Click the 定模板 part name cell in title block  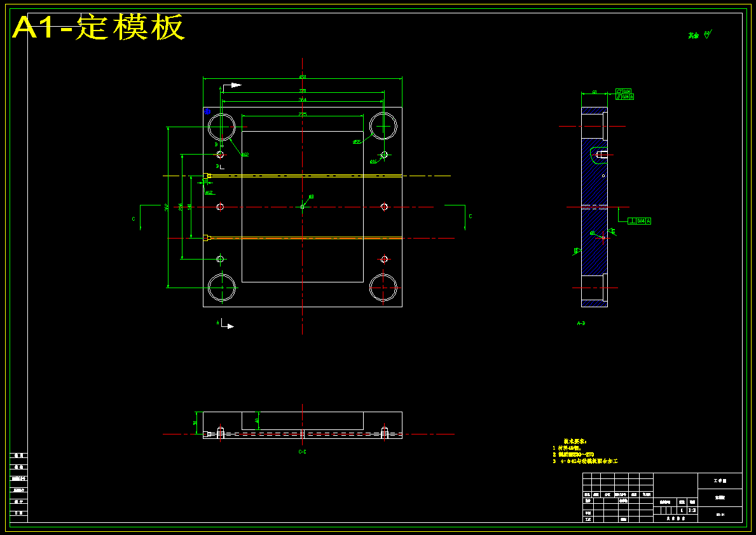(720, 497)
